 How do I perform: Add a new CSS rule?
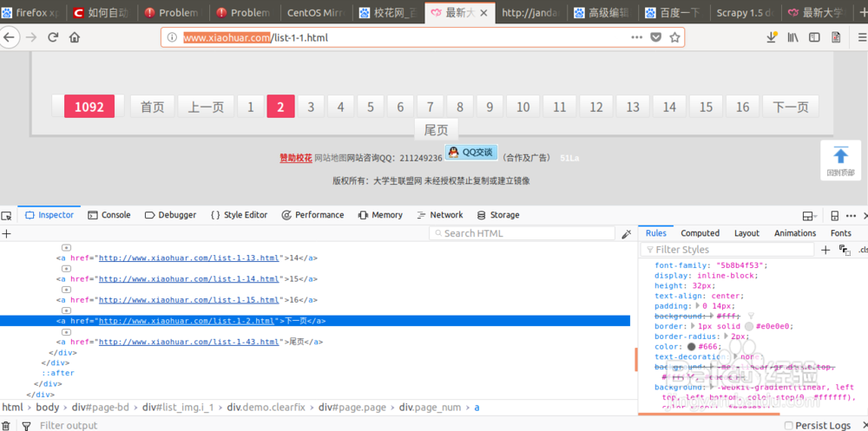pos(825,250)
